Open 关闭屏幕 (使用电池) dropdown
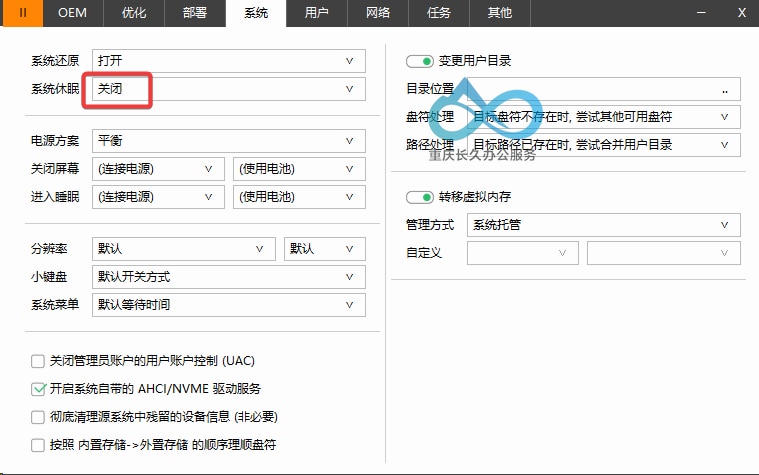Viewport: 759px width, 475px height. tap(299, 169)
